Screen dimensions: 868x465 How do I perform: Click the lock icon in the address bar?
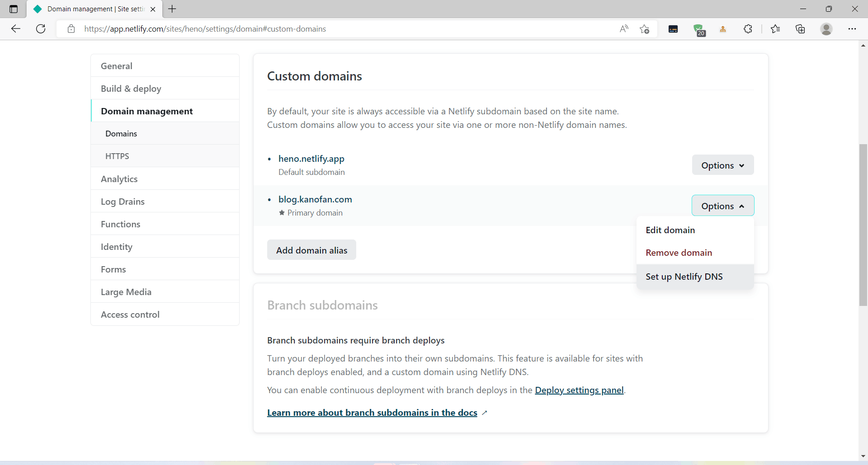71,28
